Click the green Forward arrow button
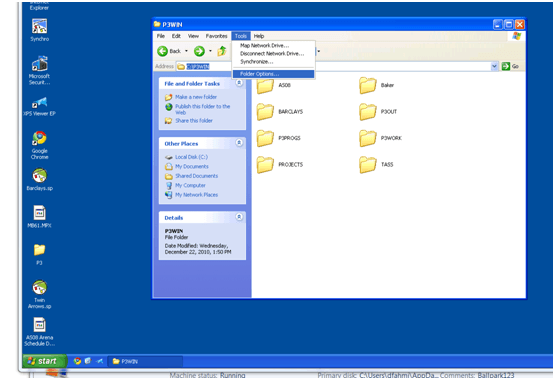 click(199, 51)
